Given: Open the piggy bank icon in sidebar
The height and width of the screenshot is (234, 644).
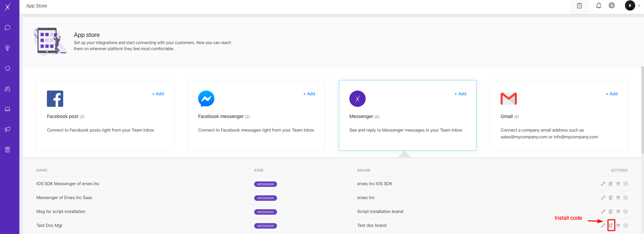Looking at the screenshot, I should 7,69.
